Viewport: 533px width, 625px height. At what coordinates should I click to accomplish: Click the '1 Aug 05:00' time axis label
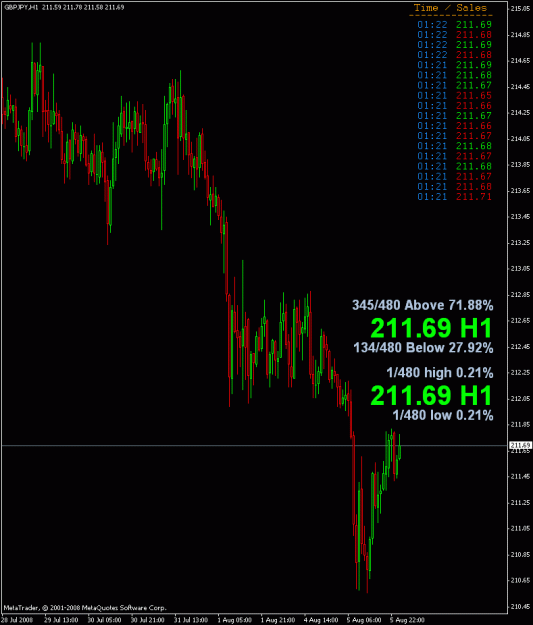tap(234, 620)
